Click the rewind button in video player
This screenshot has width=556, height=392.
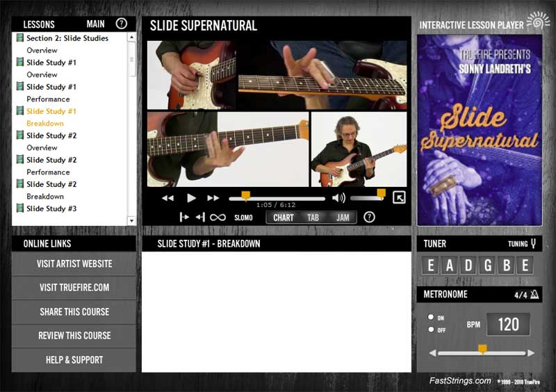(167, 198)
